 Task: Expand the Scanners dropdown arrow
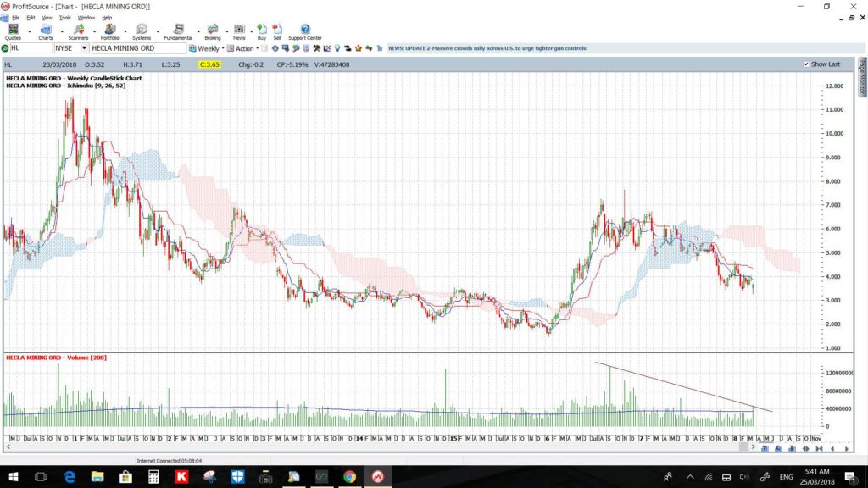[x=93, y=32]
